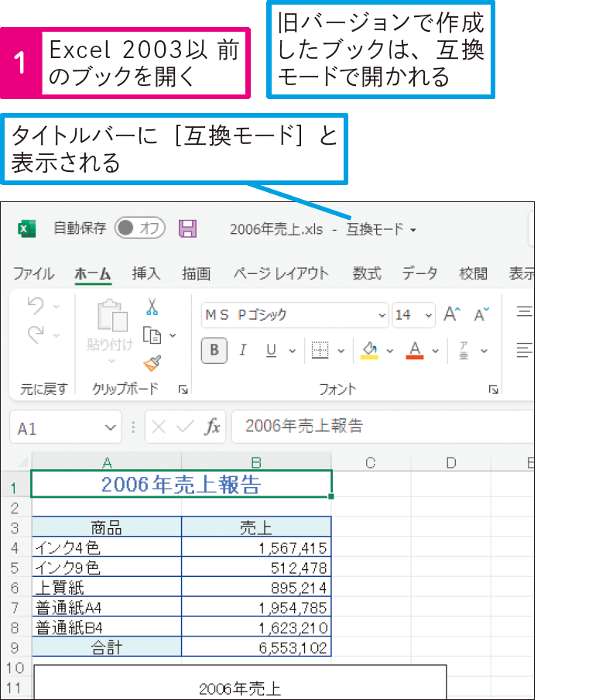Select the Format Painter brush icon

[152, 363]
